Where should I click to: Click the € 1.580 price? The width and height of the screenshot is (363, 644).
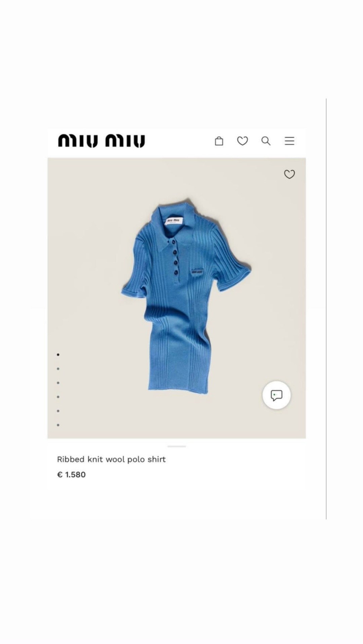[x=71, y=474]
